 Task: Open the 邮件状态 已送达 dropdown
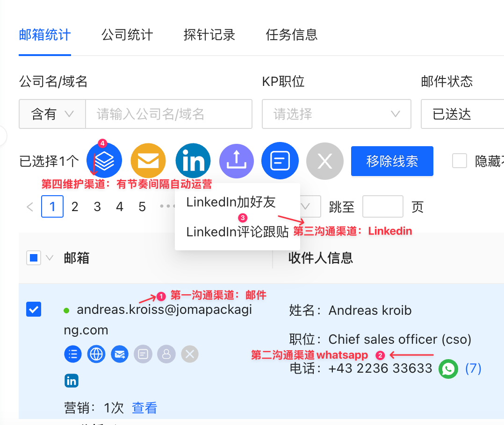pyautogui.click(x=462, y=114)
